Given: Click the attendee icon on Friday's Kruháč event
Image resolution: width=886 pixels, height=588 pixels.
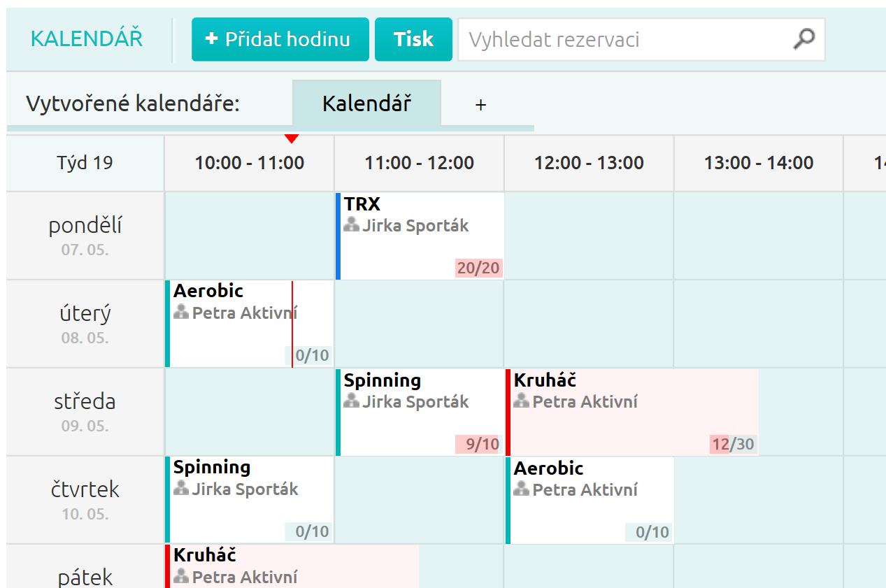Looking at the screenshot, I should pos(180,577).
